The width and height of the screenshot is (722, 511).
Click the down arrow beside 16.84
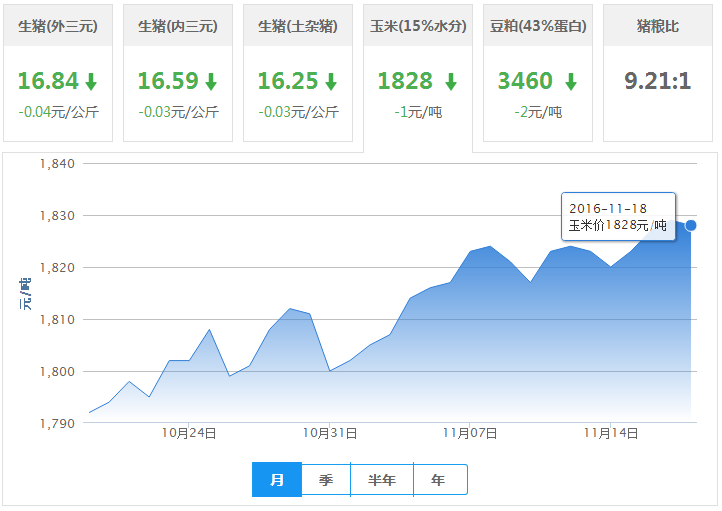91,81
